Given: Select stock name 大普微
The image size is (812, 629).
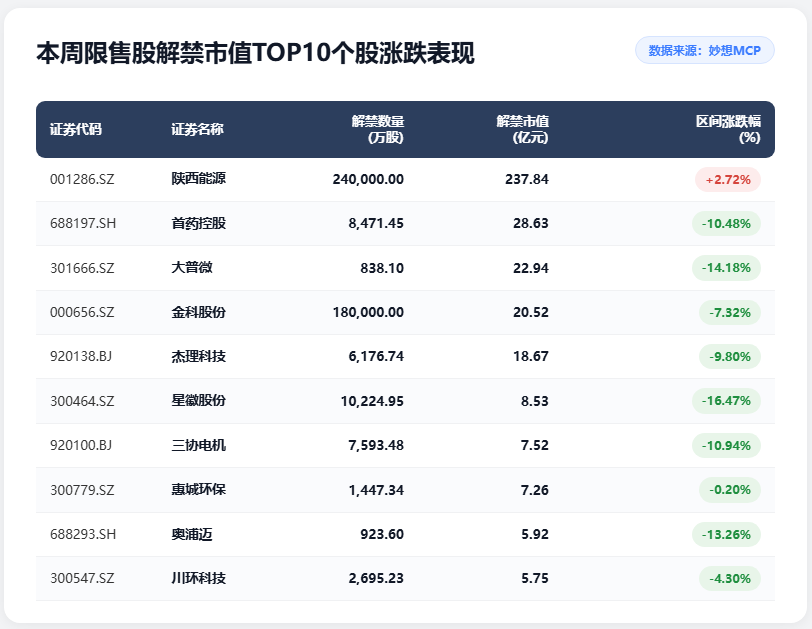Looking at the screenshot, I should (192, 268).
